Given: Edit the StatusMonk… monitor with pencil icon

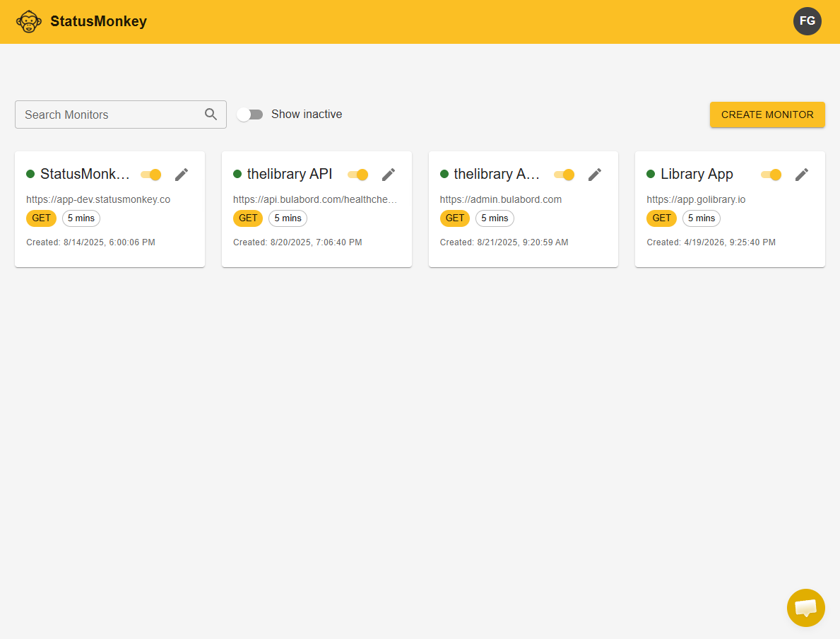Looking at the screenshot, I should [182, 175].
